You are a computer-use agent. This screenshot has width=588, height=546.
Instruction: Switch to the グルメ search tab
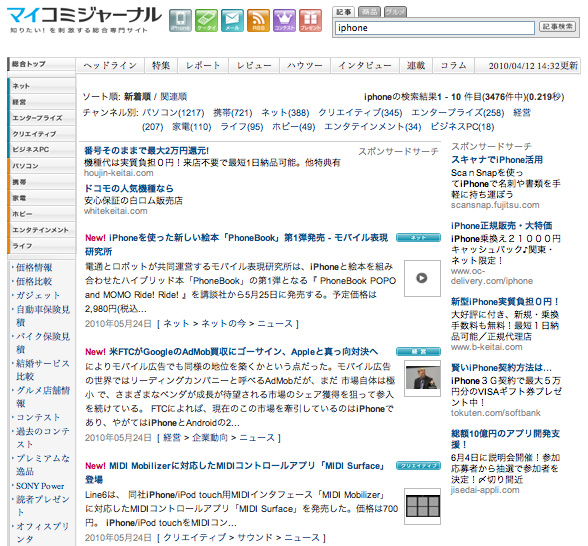(x=395, y=12)
